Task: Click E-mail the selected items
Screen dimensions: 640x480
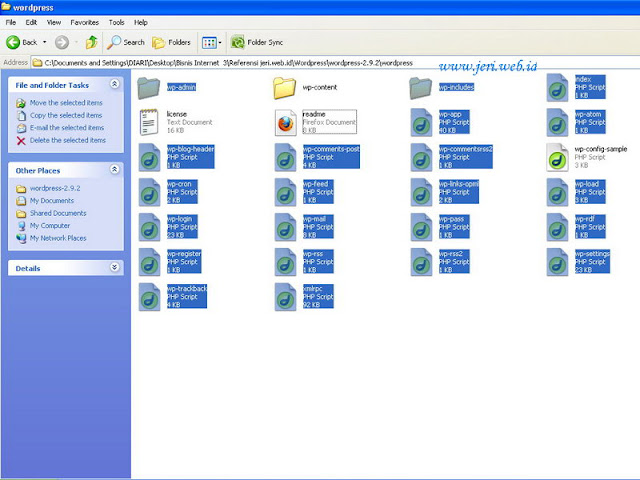Action: (x=67, y=128)
